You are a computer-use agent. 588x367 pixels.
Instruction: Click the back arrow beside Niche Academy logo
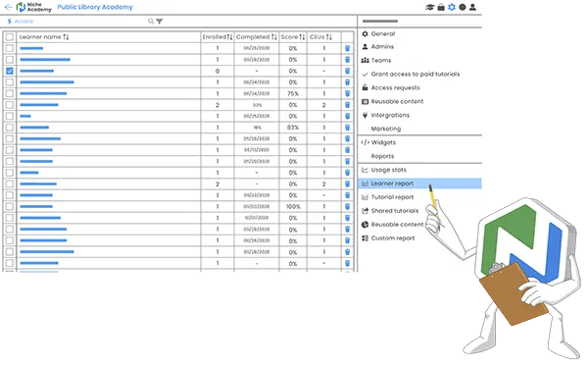(x=8, y=7)
